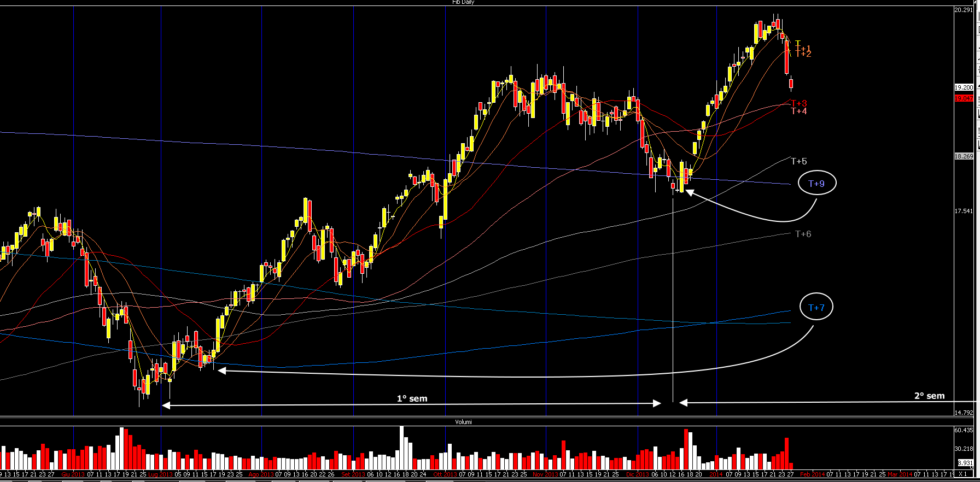
Task: Click the Ott 2013 date label
Action: tap(445, 474)
